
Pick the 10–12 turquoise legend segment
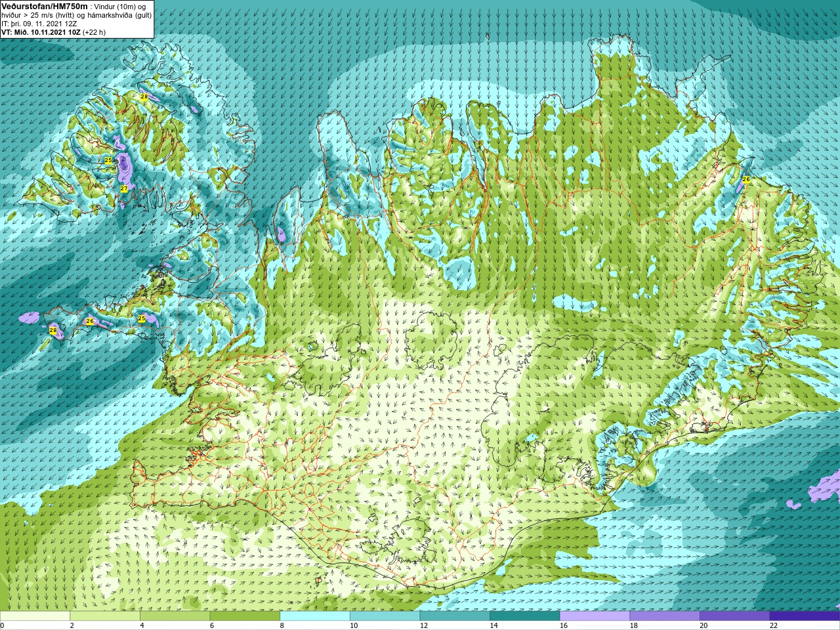[385, 616]
